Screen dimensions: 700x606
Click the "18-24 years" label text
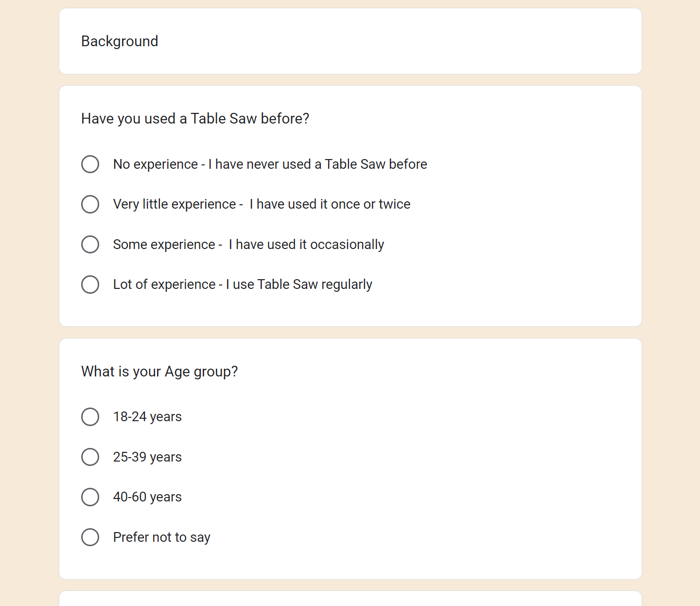click(147, 417)
